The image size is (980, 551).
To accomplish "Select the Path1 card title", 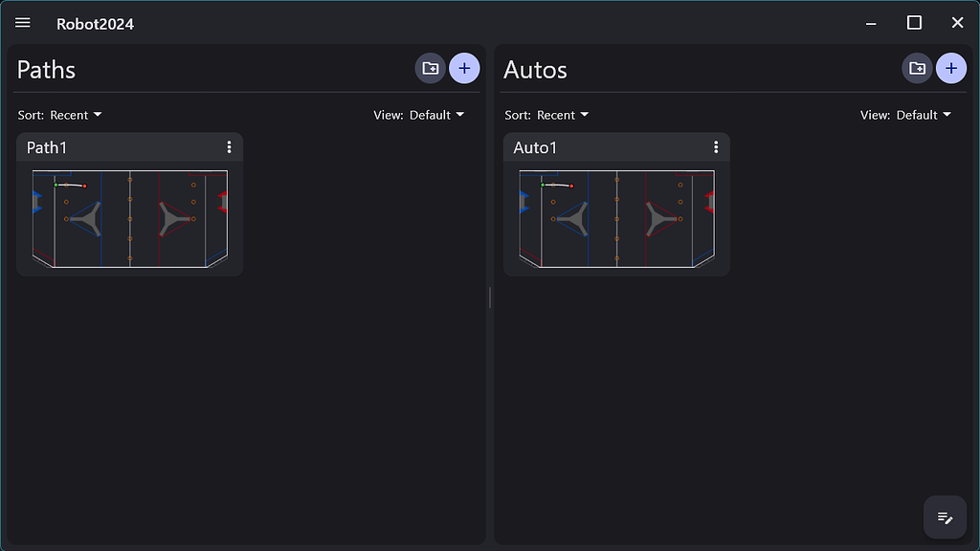I will pos(48,147).
